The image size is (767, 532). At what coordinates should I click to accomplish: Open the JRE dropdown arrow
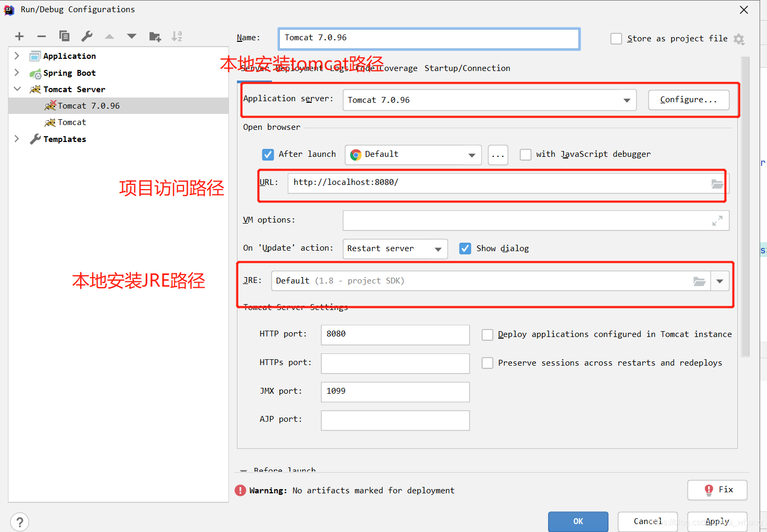tap(720, 281)
